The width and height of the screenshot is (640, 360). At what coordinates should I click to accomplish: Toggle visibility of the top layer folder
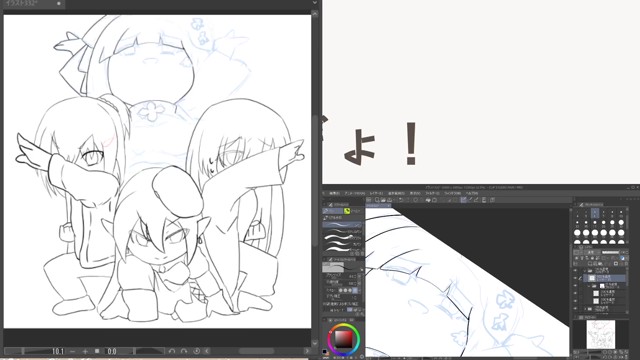pos(576,271)
